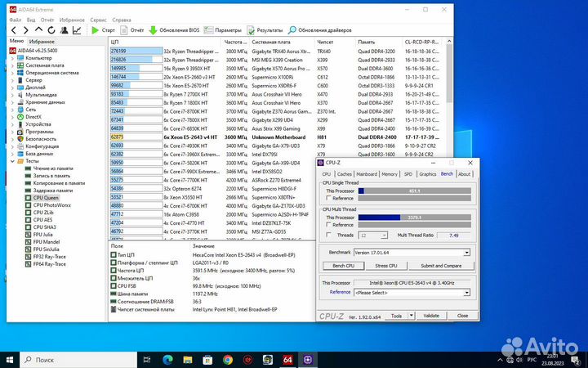The height and width of the screenshot is (368, 588).
Task: Switch to the Caches tab in CPU-Z
Action: click(345, 174)
